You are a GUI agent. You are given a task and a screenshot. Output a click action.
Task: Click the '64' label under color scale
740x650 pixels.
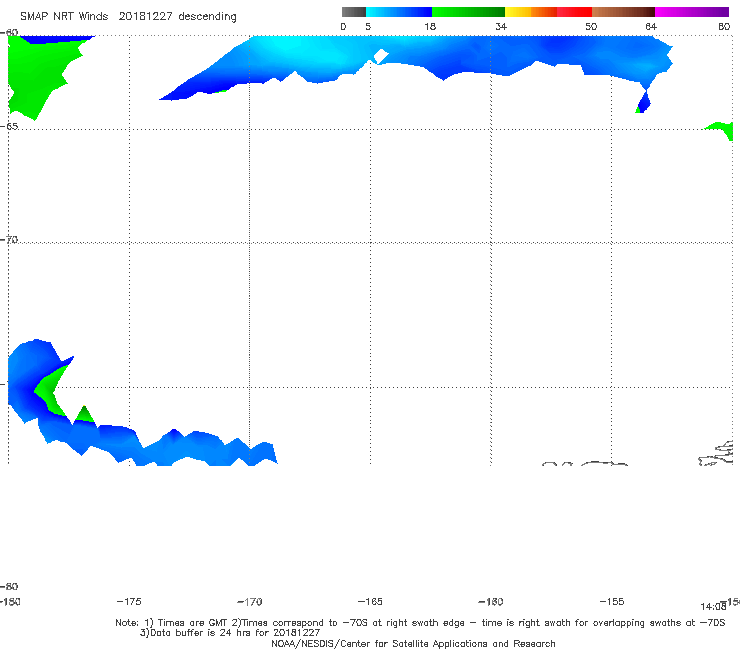click(651, 26)
